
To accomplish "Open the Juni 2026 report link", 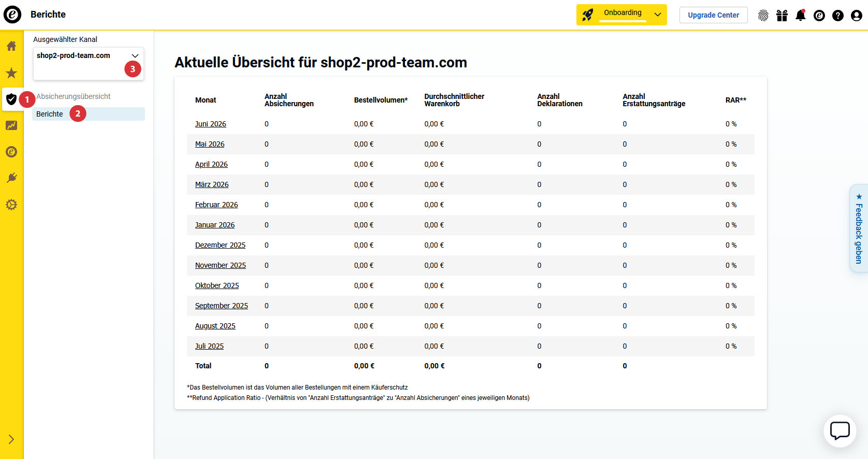I will pos(210,124).
